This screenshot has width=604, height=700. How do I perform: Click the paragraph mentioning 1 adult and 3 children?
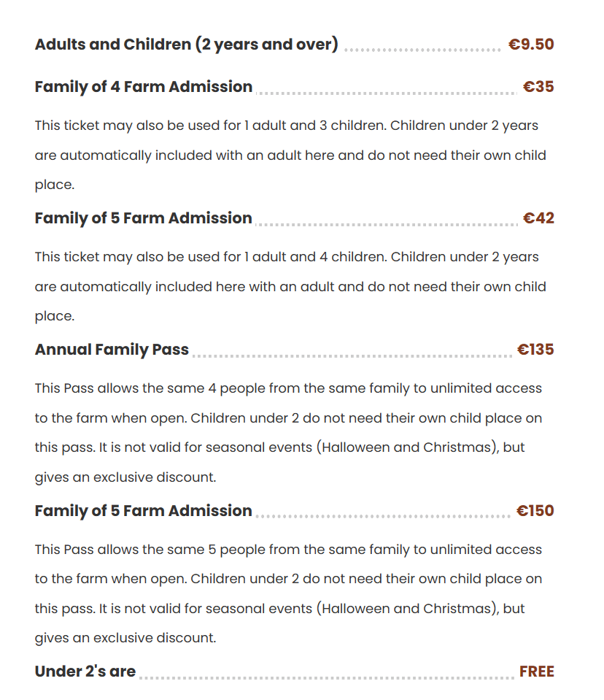pyautogui.click(x=290, y=155)
